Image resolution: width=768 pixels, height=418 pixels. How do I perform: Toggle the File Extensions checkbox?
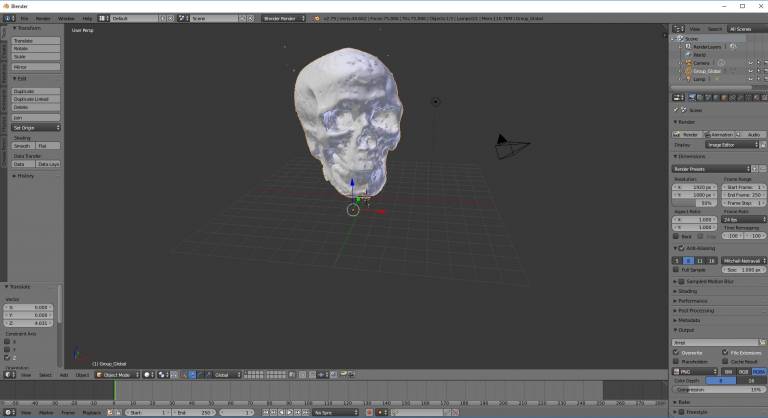(723, 352)
